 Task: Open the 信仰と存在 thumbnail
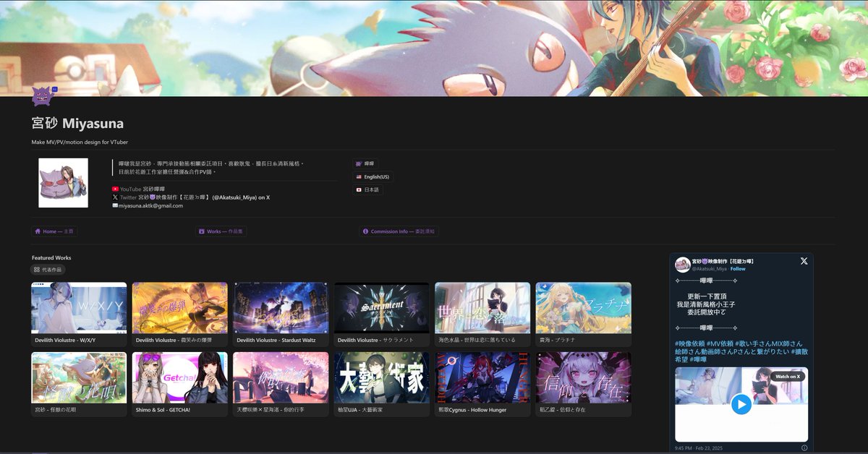pyautogui.click(x=584, y=377)
